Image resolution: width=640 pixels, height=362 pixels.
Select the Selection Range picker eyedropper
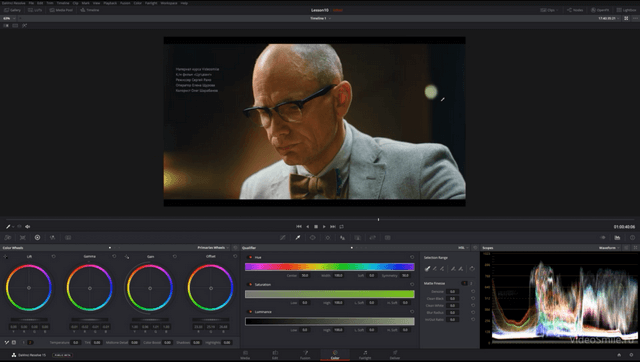[427, 269]
